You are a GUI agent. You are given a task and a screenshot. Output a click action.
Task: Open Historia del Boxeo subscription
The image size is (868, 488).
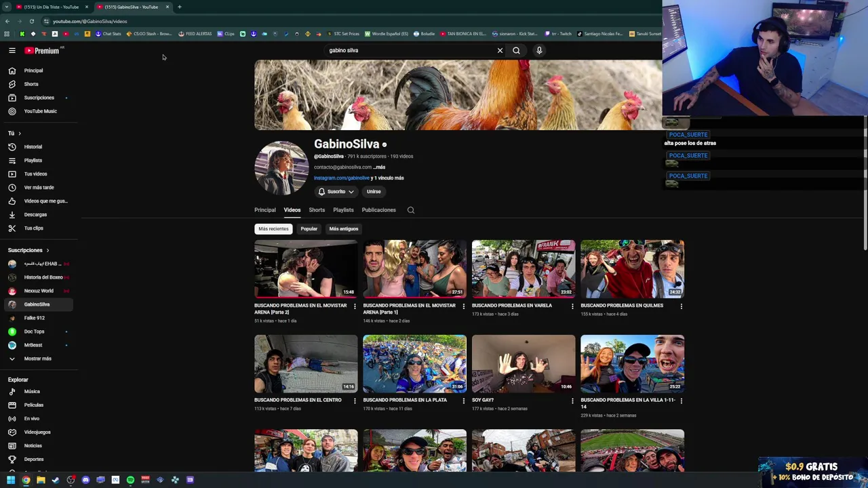tap(38, 277)
